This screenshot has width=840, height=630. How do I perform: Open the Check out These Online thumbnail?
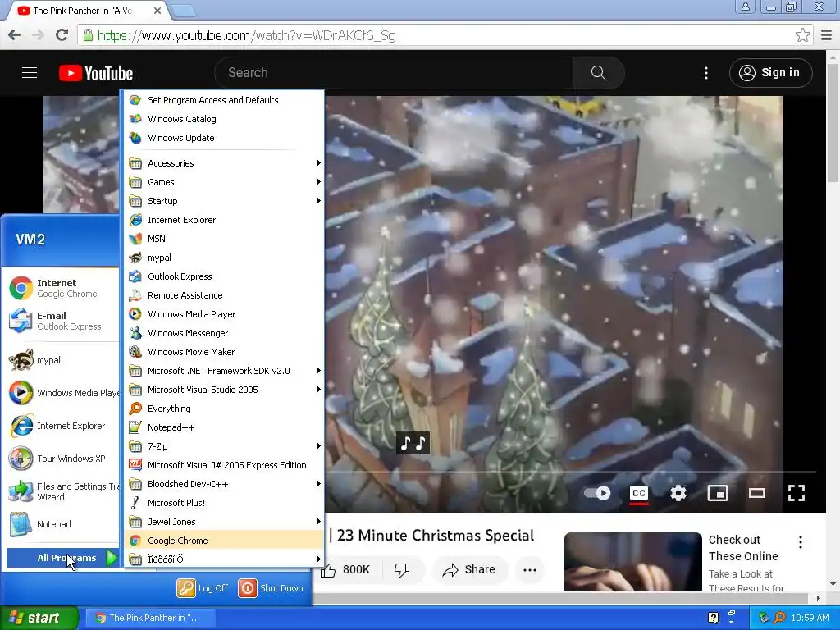tap(632, 562)
